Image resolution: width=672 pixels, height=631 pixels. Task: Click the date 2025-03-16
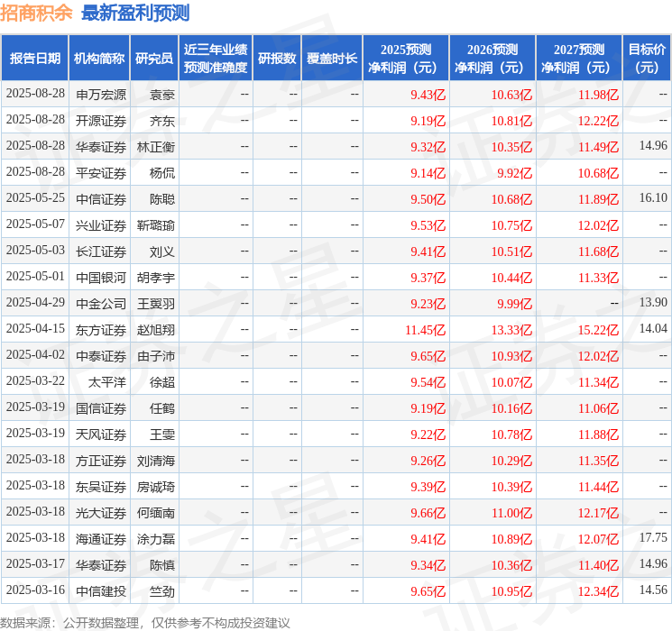point(35,590)
